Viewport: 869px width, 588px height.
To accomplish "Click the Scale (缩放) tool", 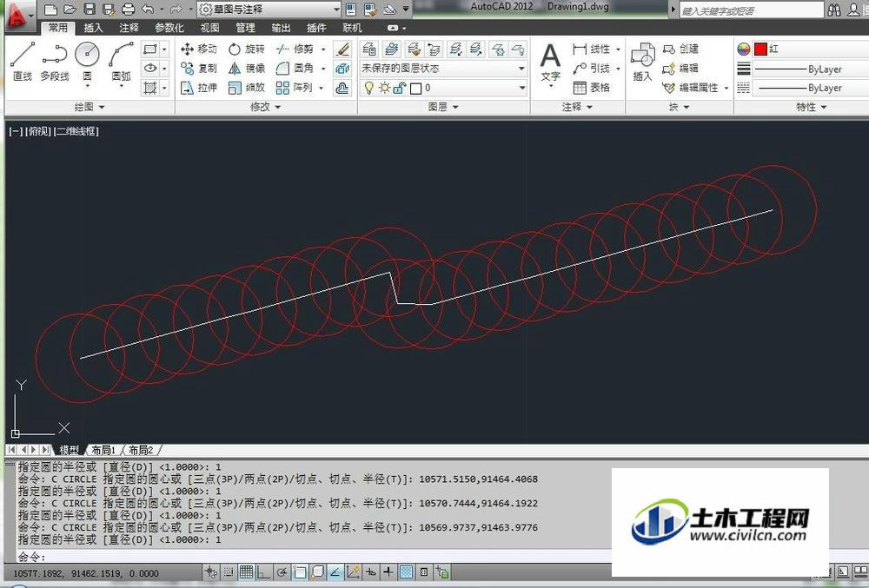I will (247, 88).
